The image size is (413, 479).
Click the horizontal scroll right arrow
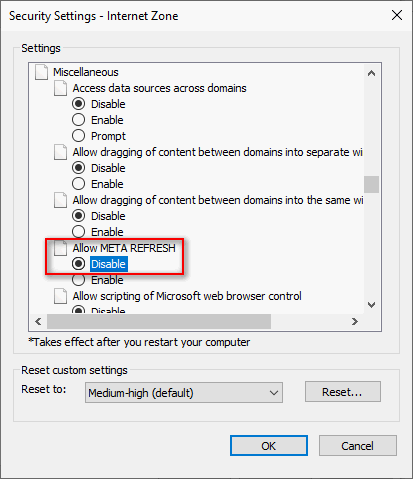click(x=355, y=321)
